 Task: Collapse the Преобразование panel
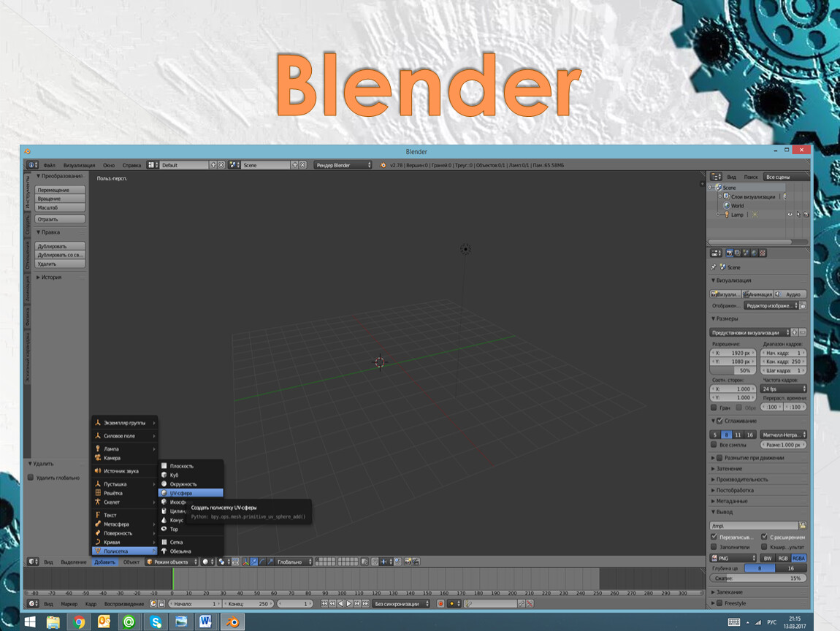pyautogui.click(x=59, y=176)
